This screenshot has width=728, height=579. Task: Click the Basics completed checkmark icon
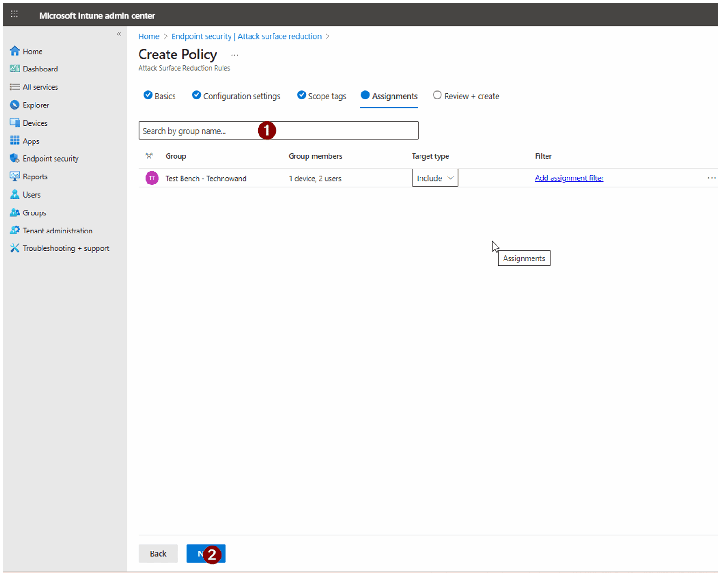[148, 95]
